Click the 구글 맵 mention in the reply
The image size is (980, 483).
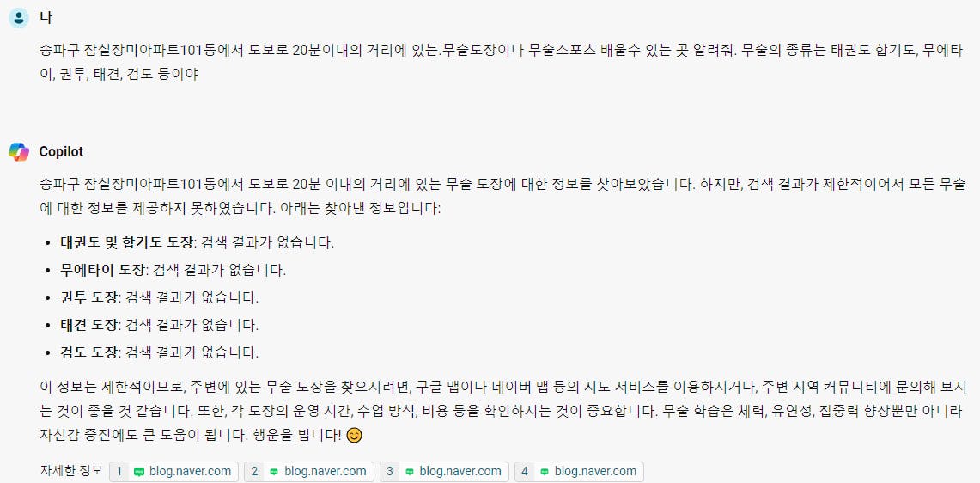[x=446, y=387]
